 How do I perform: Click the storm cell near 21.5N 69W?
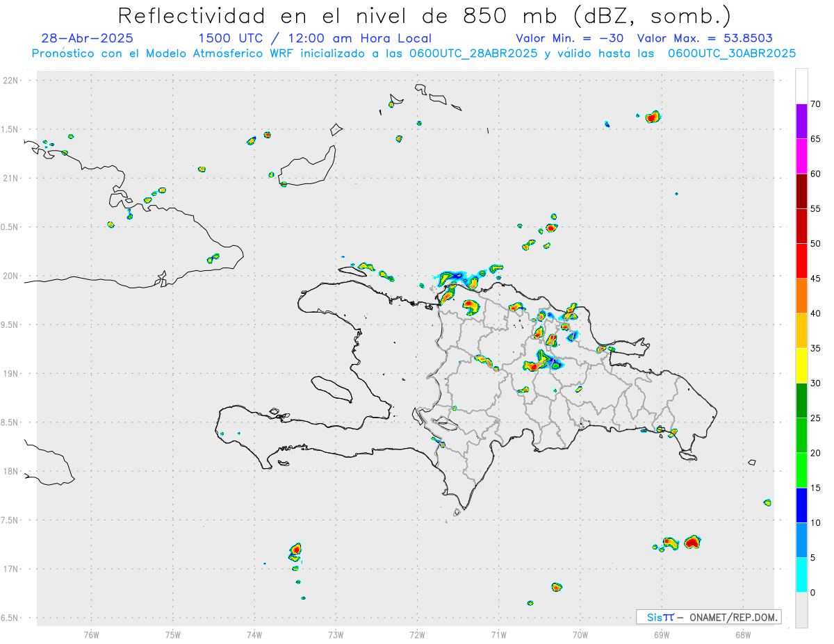pos(653,116)
